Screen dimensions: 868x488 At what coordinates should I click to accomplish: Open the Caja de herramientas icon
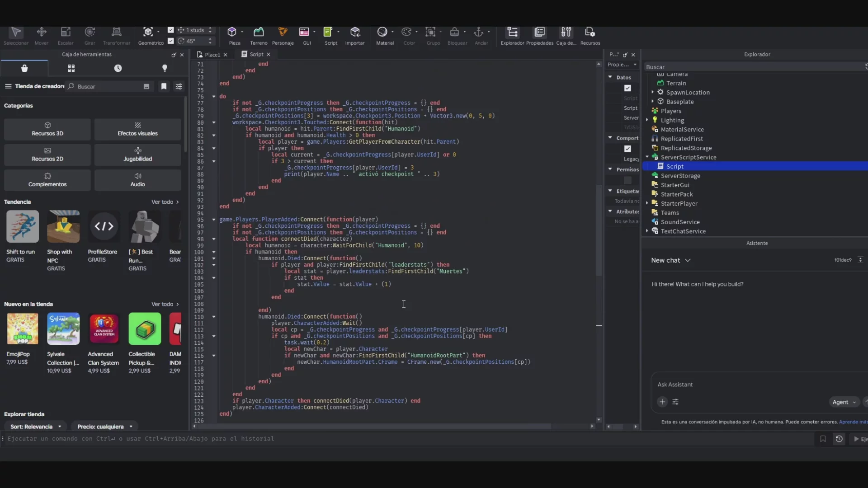point(566,32)
